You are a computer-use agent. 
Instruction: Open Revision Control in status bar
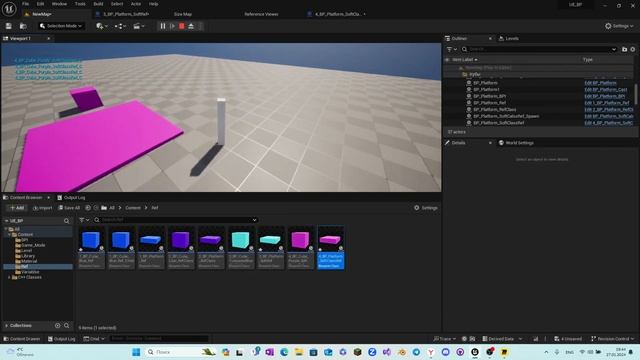pos(613,339)
